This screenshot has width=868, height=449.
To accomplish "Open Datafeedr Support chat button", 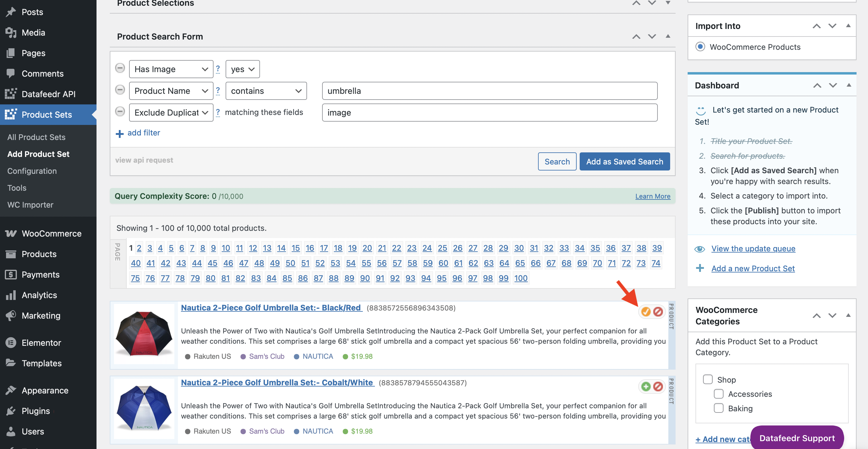I will pyautogui.click(x=797, y=438).
